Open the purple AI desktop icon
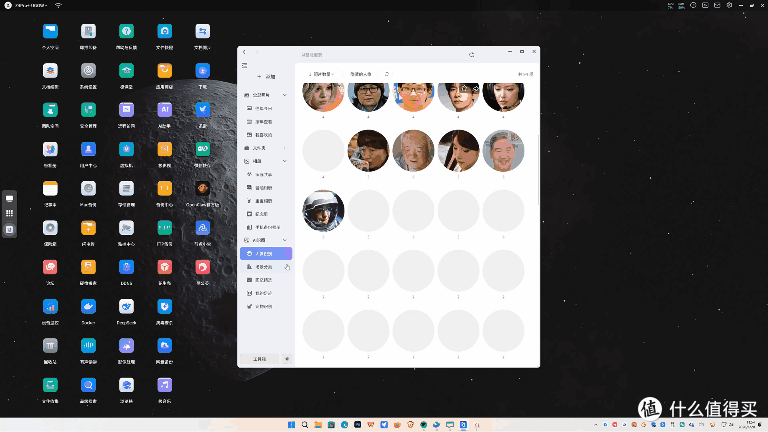The height and width of the screenshot is (432, 768). (x=165, y=110)
